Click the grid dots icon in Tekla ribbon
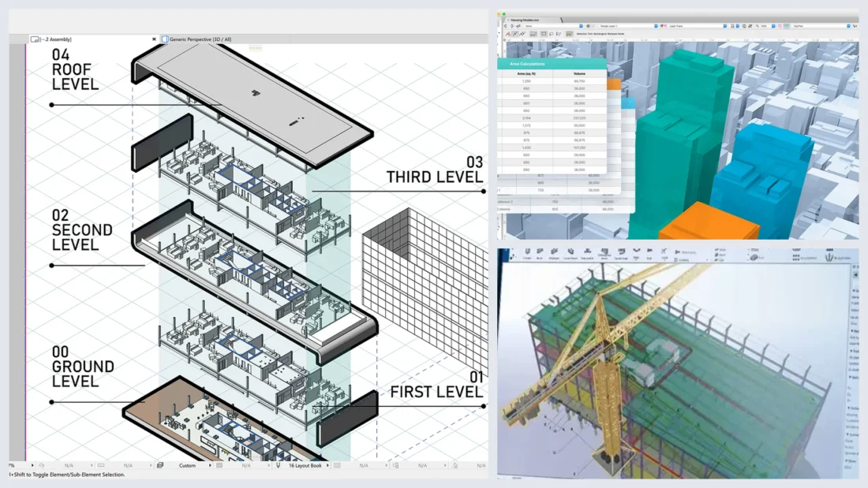This screenshot has width=868, height=488. pos(796,257)
